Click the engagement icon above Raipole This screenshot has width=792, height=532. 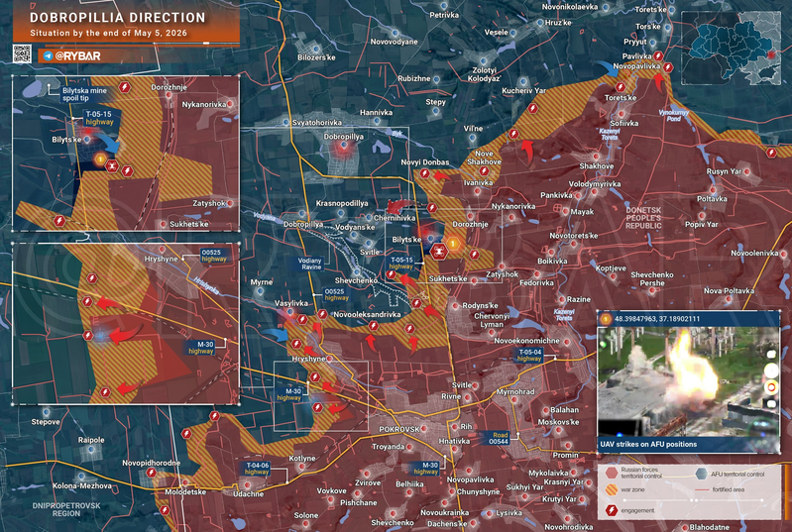(186, 434)
